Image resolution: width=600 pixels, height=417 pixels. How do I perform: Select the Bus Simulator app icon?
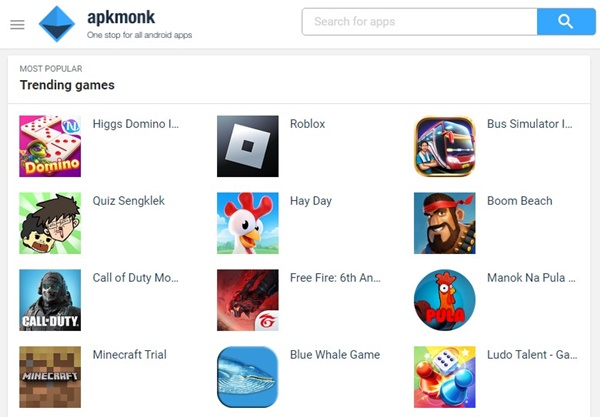tap(445, 146)
